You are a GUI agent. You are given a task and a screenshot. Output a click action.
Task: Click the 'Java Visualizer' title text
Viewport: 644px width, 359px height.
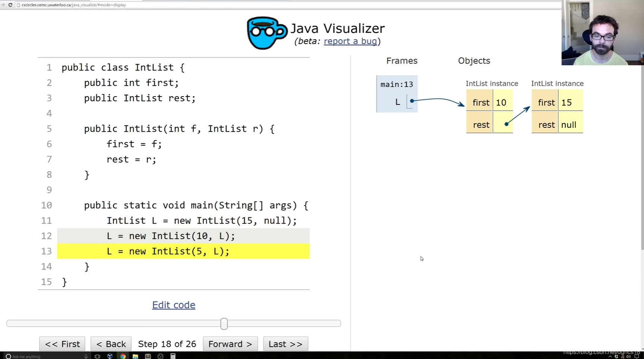click(x=337, y=28)
